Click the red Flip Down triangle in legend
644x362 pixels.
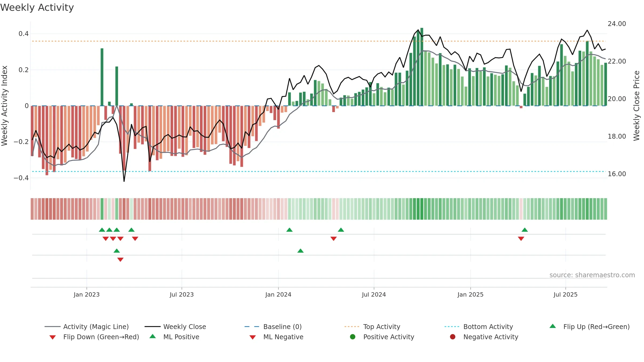(x=53, y=337)
